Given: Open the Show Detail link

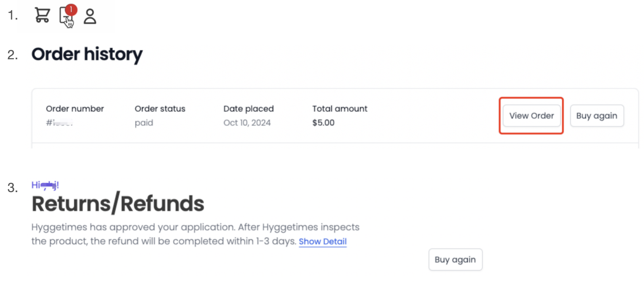Looking at the screenshot, I should tap(323, 242).
